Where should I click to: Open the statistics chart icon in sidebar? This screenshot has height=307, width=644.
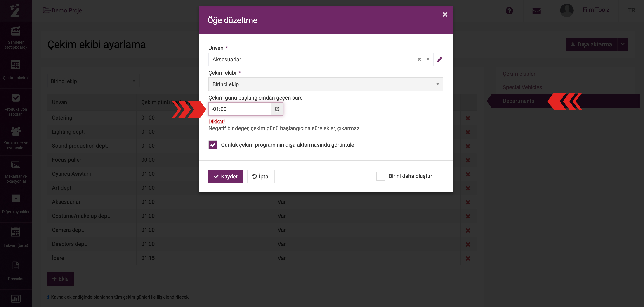click(16, 298)
